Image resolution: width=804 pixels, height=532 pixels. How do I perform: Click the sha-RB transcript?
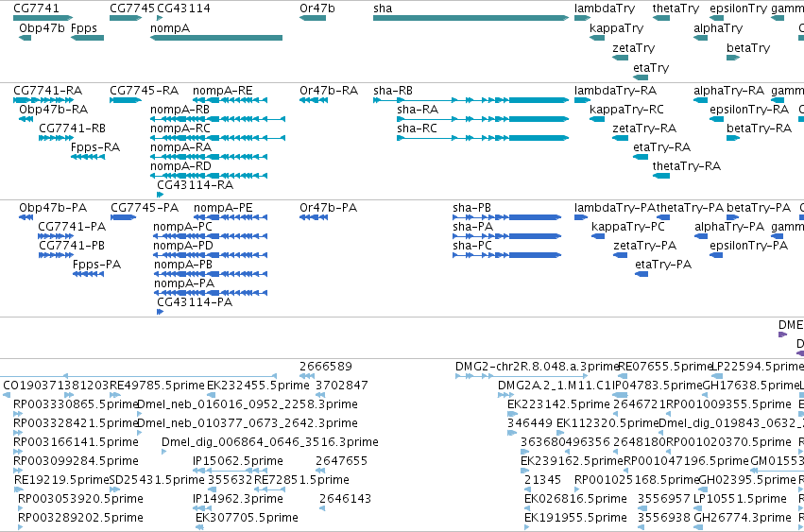click(470, 100)
